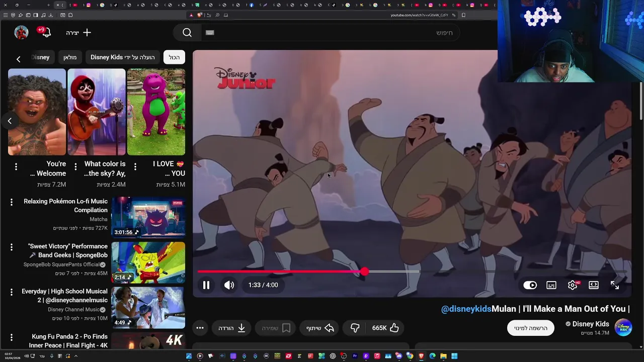Open the יצירה create plus button

coord(78,33)
